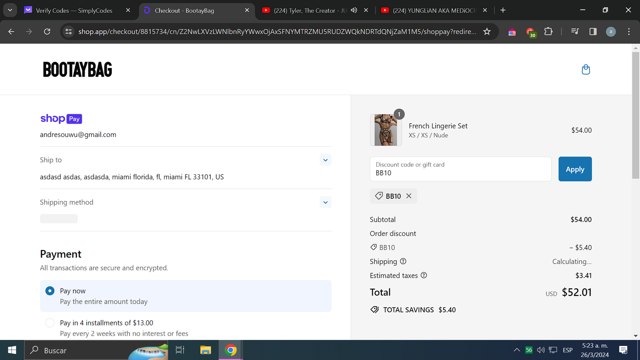Click the browser back arrow
Viewport: 640px width, 360px height.
pos(11,31)
